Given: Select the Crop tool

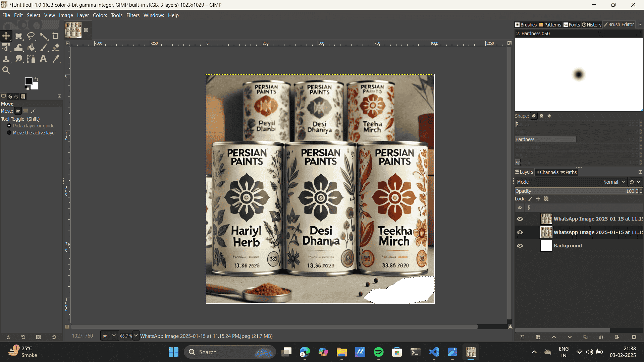Looking at the screenshot, I should coord(56,36).
